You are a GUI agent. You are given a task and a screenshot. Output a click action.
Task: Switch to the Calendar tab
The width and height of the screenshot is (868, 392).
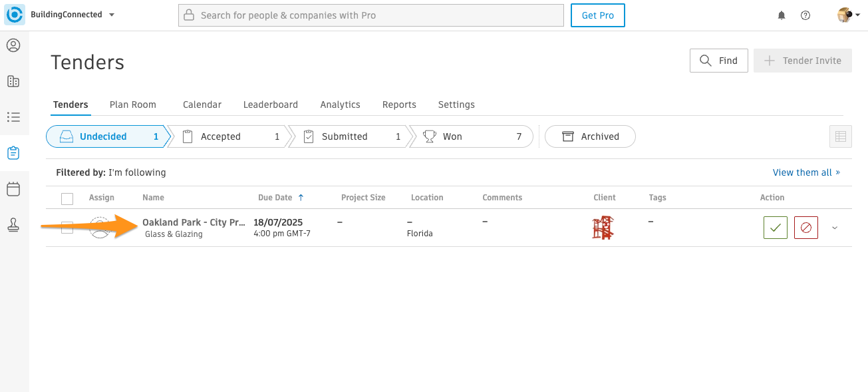point(202,104)
